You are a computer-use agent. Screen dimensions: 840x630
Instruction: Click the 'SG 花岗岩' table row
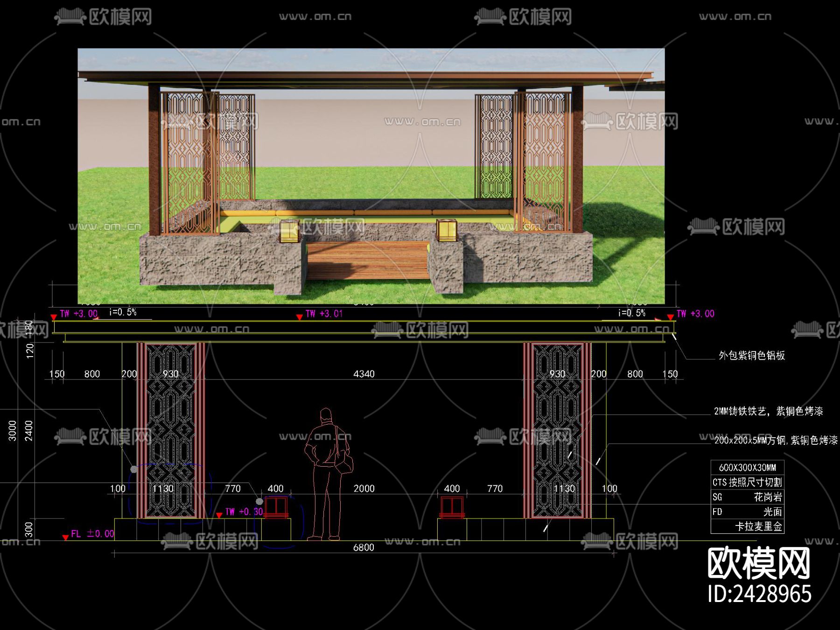tap(747, 497)
